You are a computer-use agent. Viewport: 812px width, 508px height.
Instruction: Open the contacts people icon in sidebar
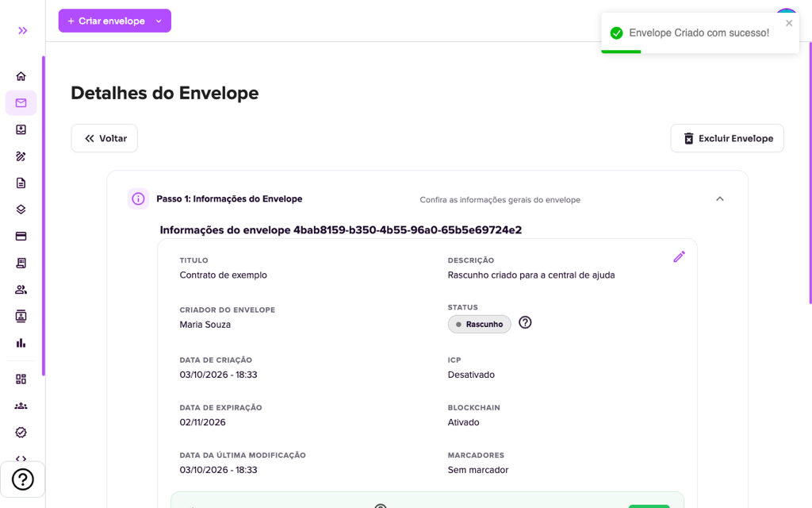(x=21, y=290)
